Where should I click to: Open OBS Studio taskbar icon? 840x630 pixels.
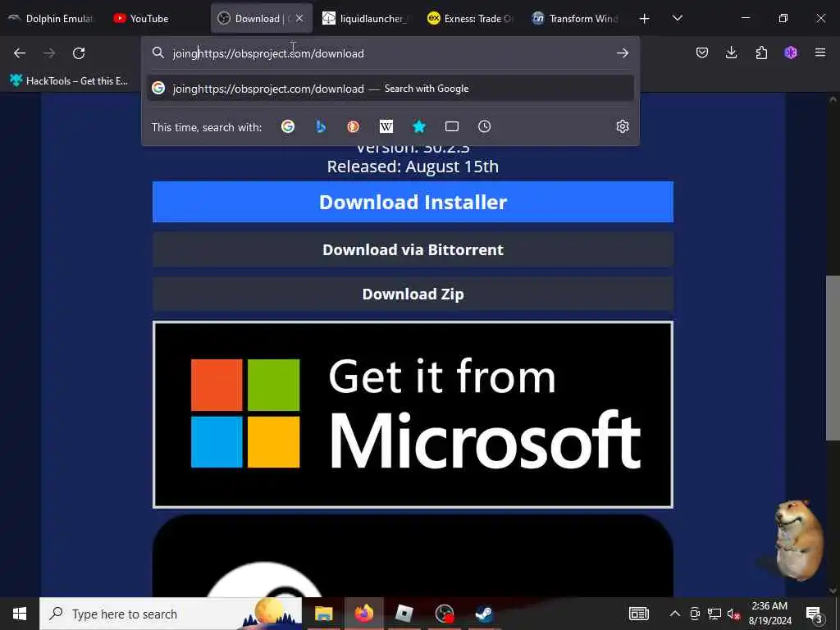point(444,614)
